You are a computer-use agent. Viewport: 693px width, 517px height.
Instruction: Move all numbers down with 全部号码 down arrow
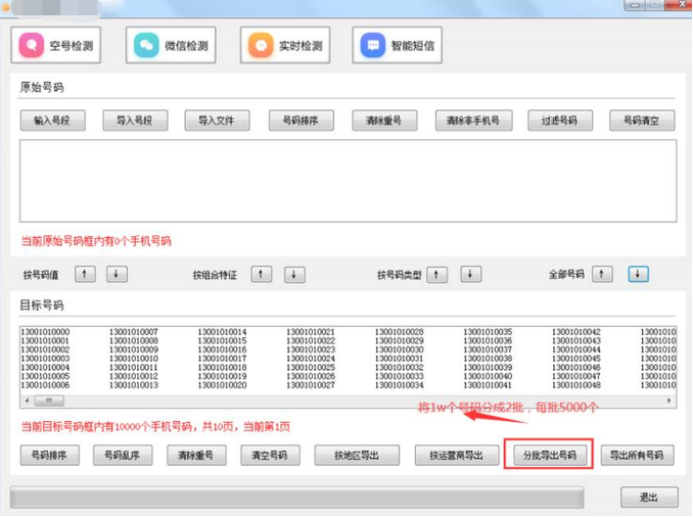pos(639,274)
